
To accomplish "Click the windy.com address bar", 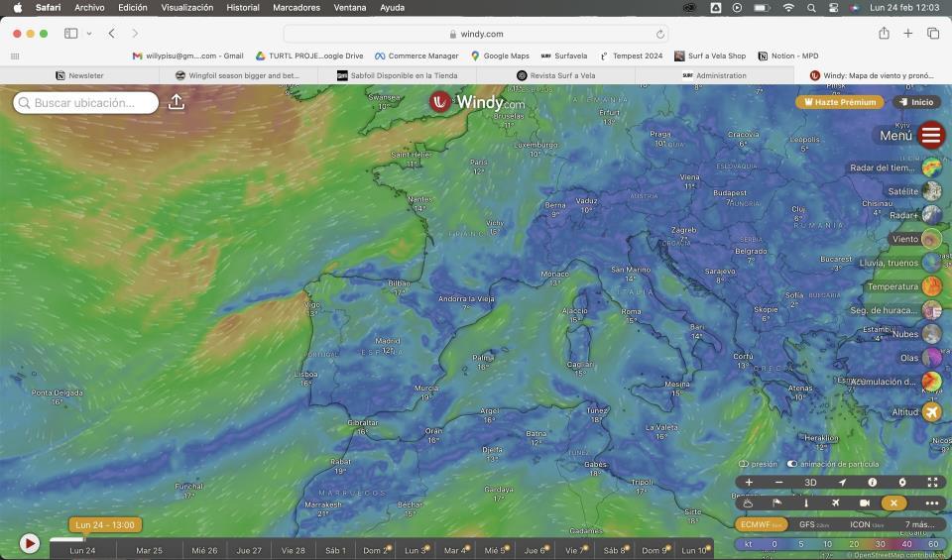I will pos(476,34).
